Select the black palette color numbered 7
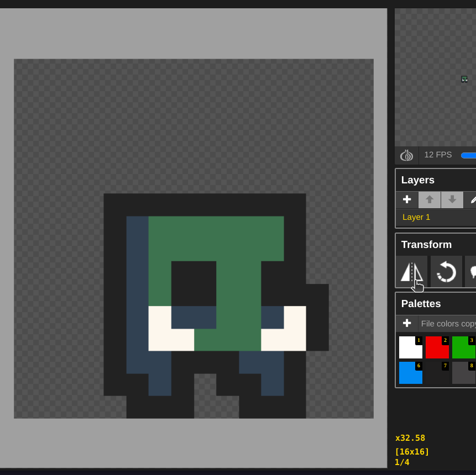This screenshot has width=476, height=475. pos(436,374)
